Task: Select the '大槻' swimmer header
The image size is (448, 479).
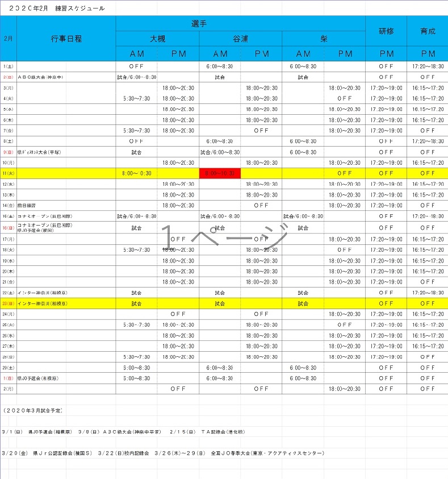Action: point(157,39)
